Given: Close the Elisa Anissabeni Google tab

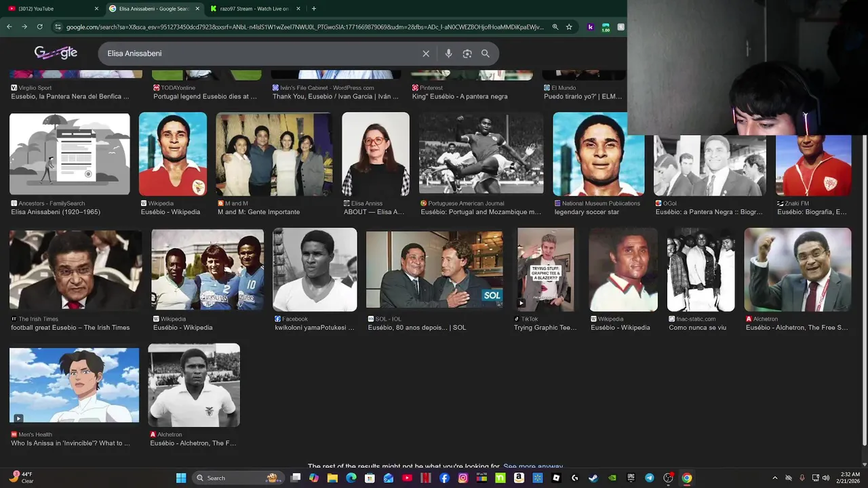Looking at the screenshot, I should pyautogui.click(x=197, y=9).
